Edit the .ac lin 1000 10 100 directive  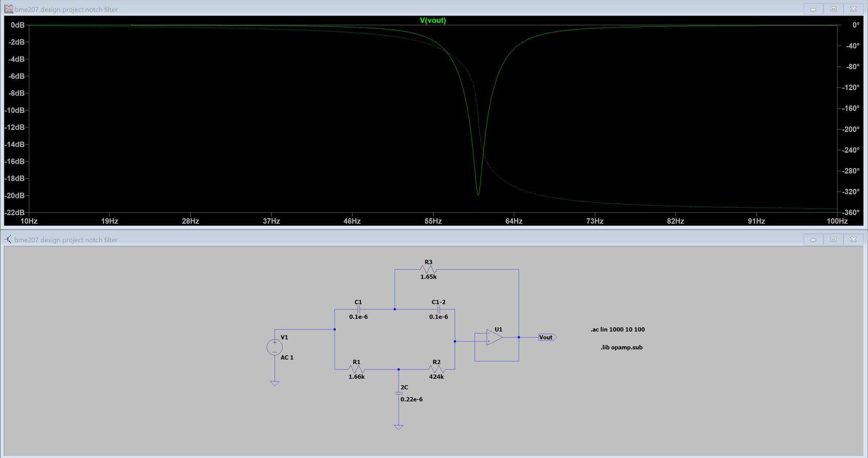(617, 329)
